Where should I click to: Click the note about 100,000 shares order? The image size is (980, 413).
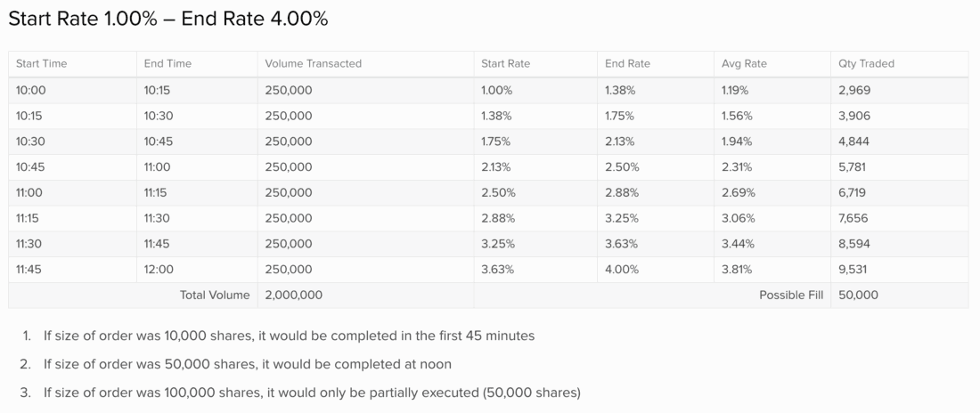pos(312,392)
